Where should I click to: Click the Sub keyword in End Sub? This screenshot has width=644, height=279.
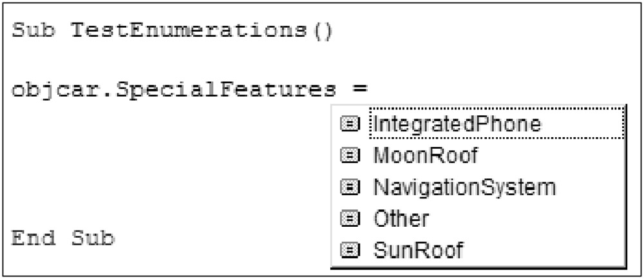pos(92,238)
